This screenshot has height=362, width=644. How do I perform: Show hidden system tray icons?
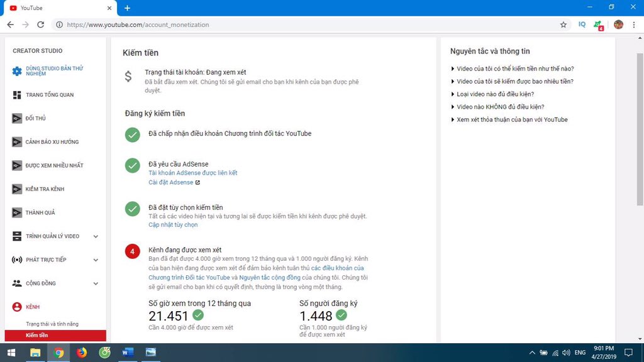pyautogui.click(x=532, y=353)
